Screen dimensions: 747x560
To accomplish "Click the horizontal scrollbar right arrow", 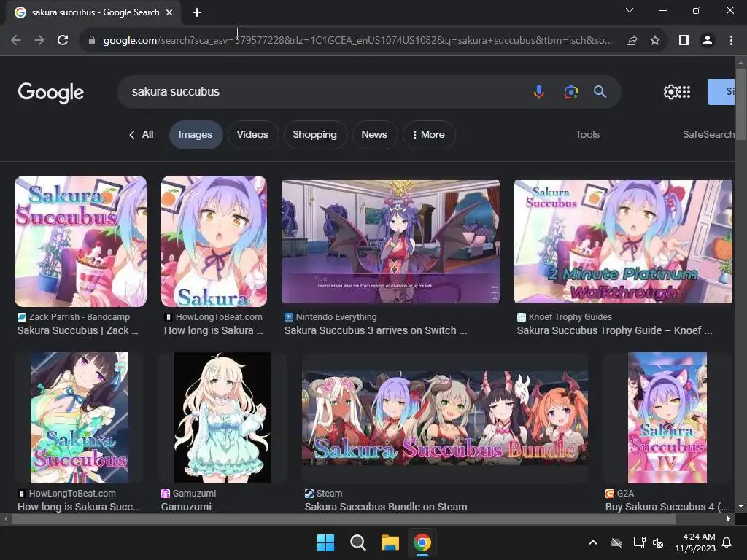I will pos(729,519).
